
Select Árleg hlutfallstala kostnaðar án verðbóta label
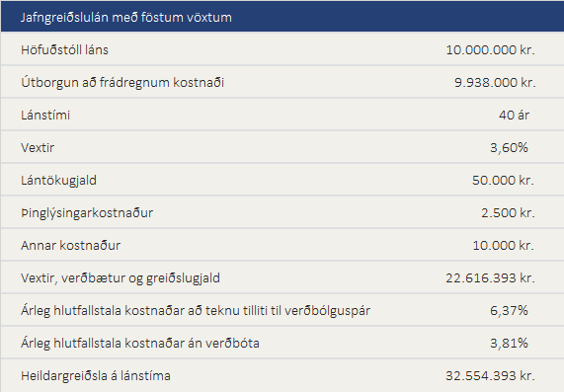(x=140, y=343)
